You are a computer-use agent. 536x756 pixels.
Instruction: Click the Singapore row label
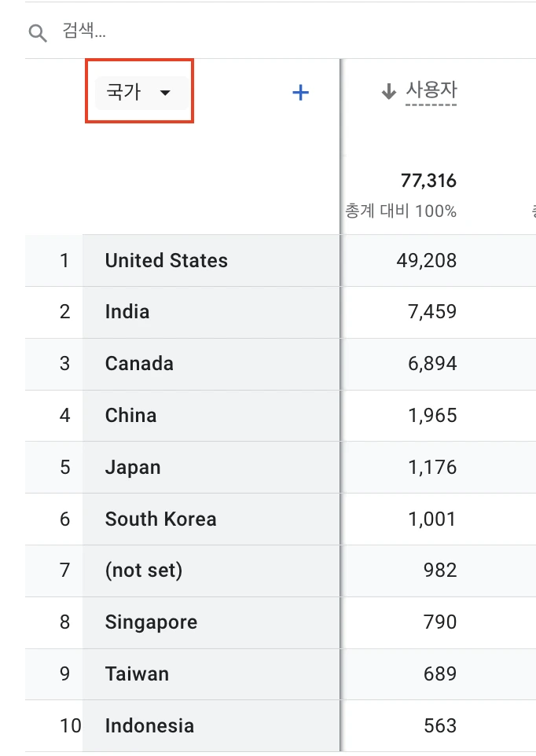click(151, 622)
